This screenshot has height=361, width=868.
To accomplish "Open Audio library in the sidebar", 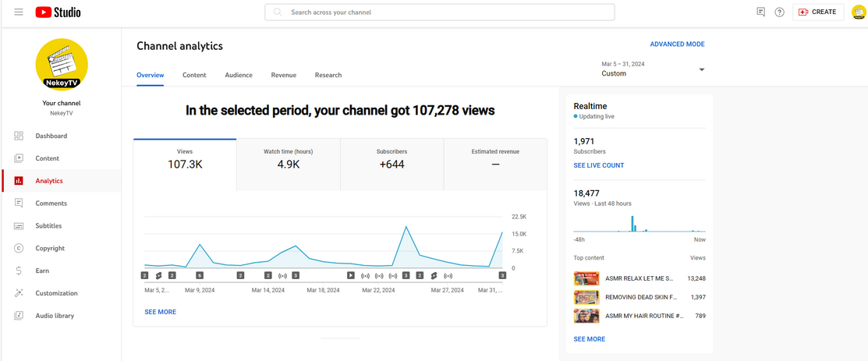I will coord(55,316).
